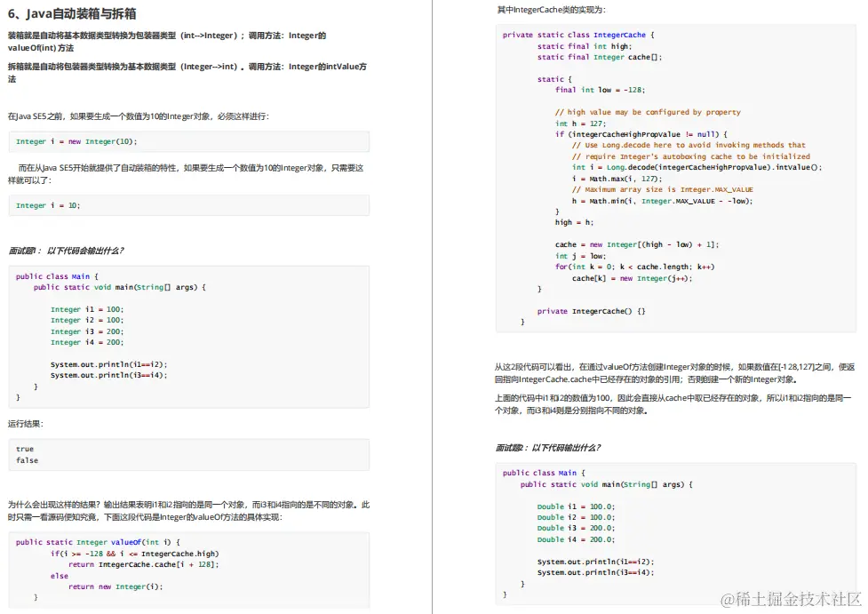Click the code line 'Integer i = new Integer(10);'
Viewport: 868px width, 614px height.
[76, 142]
